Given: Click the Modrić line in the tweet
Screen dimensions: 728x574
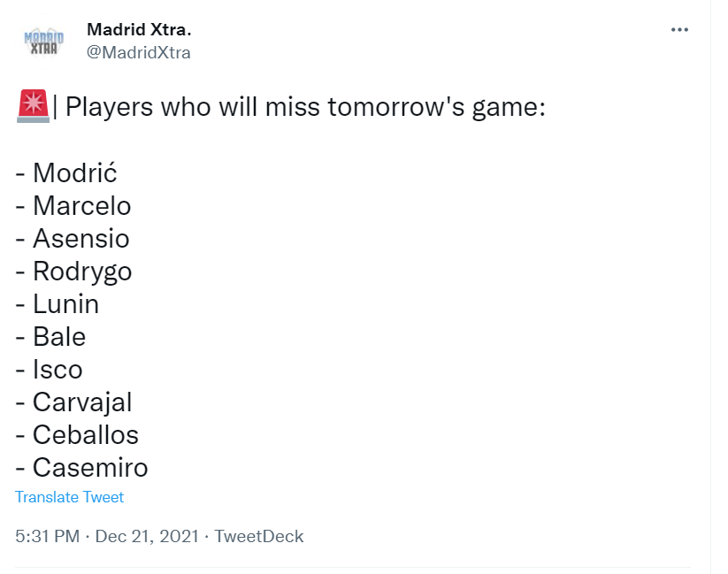Looking at the screenshot, I should (x=75, y=173).
